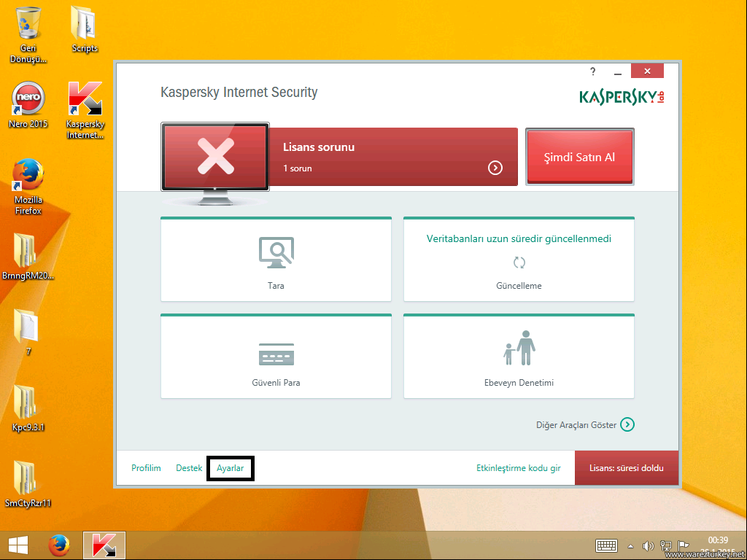Click the red X monitor status icon

(x=215, y=157)
